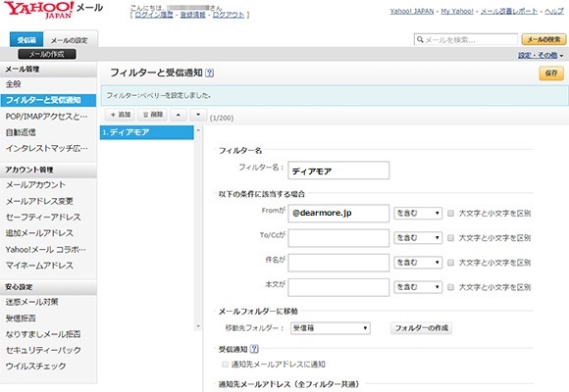Toggle case-sensitive checkbox for To/Ccが row

point(450,238)
